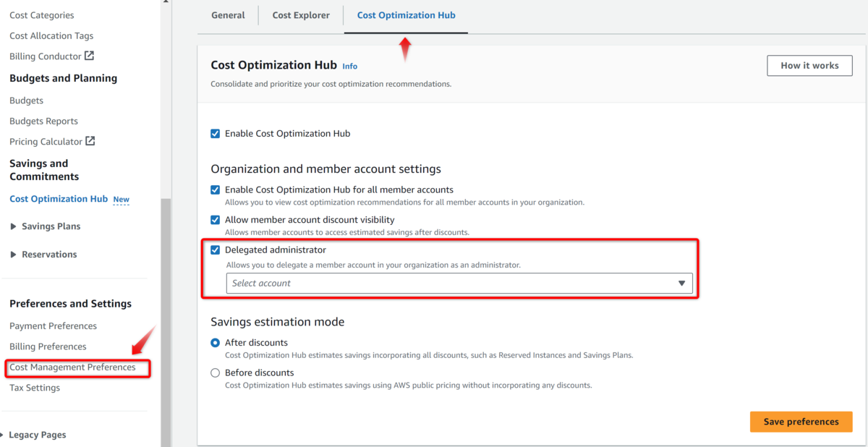Expand the Legacy Pages section
This screenshot has width=868, height=447.
[x=3, y=435]
